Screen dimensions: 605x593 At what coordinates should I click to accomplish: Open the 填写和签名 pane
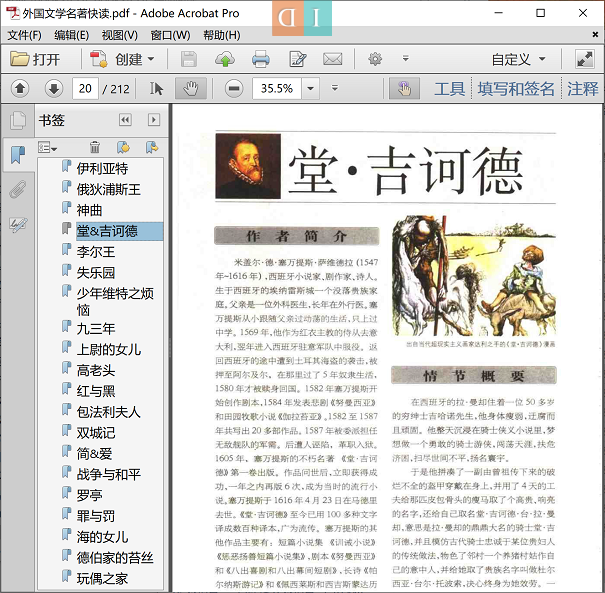click(x=516, y=89)
